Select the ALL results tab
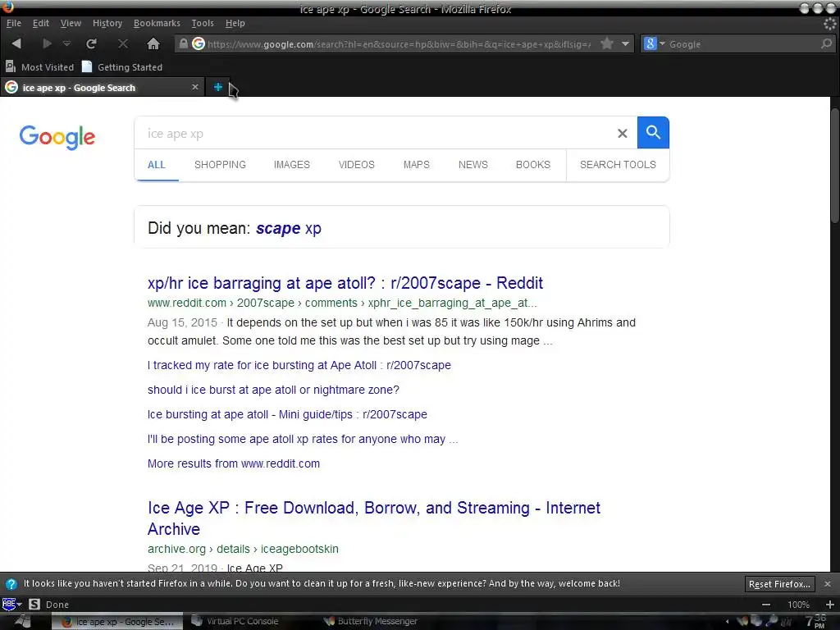The height and width of the screenshot is (630, 840). click(x=157, y=165)
